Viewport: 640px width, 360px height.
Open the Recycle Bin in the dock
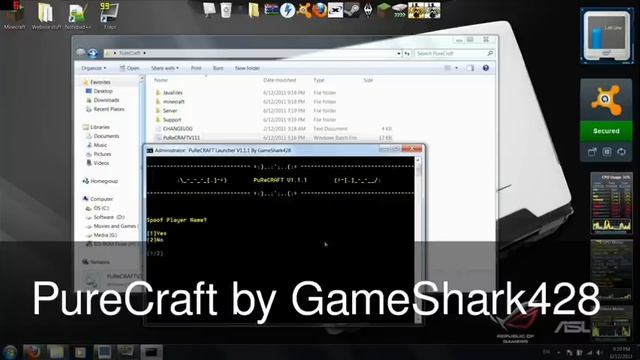(226, 10)
